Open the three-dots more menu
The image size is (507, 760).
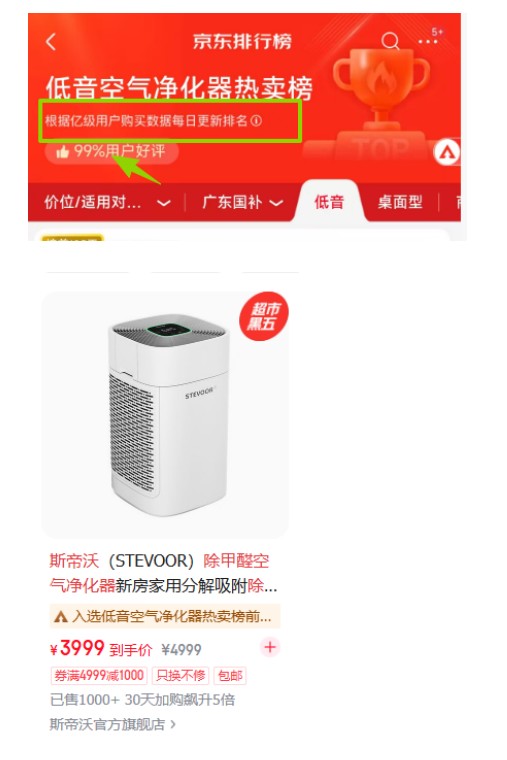[x=428, y=42]
